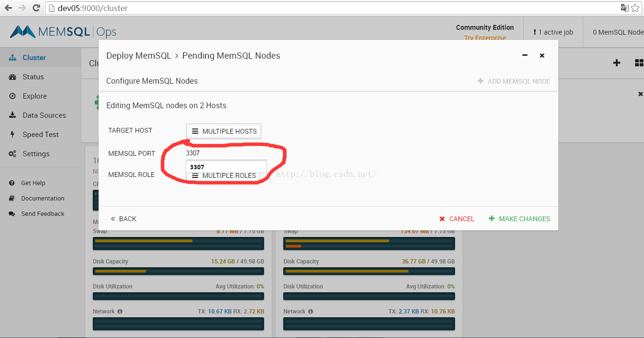Click the left host's Disk Capacity bar
This screenshot has width=644, height=338.
[178, 271]
